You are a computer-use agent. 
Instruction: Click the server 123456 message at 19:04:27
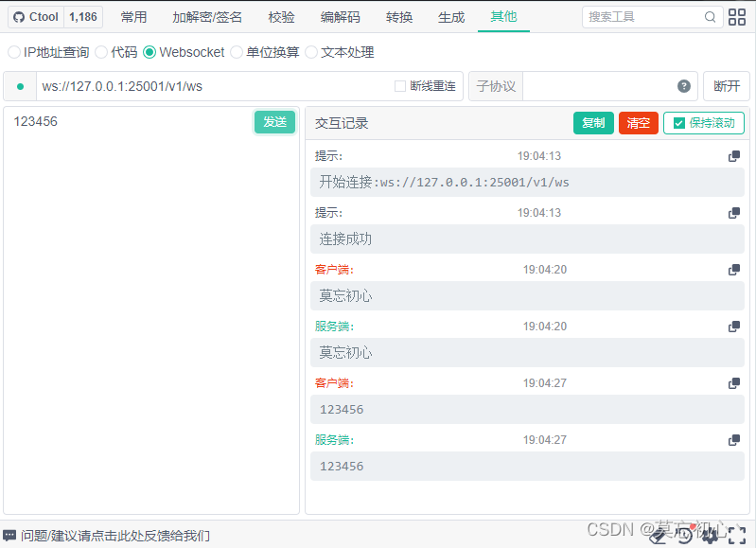[342, 467]
